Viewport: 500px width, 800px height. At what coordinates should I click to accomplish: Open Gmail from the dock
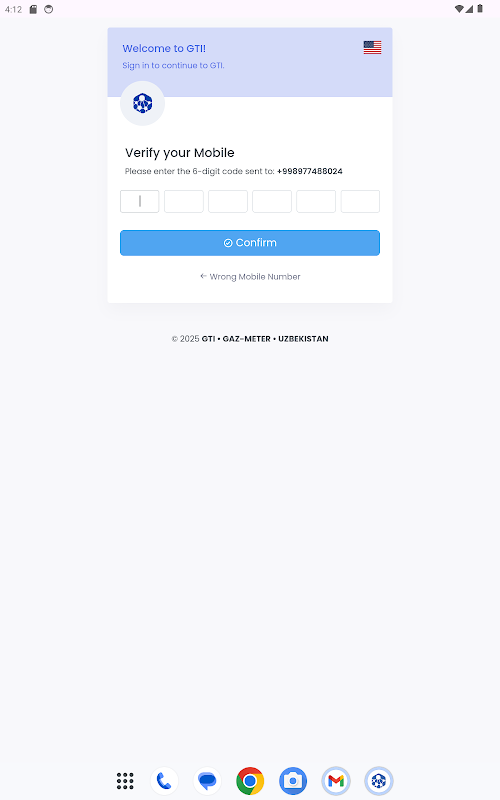[x=336, y=781]
